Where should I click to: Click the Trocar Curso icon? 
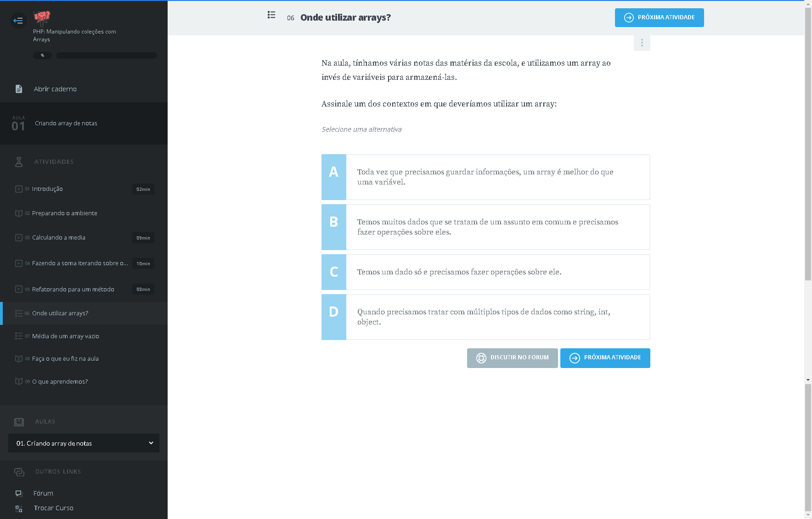pos(19,508)
